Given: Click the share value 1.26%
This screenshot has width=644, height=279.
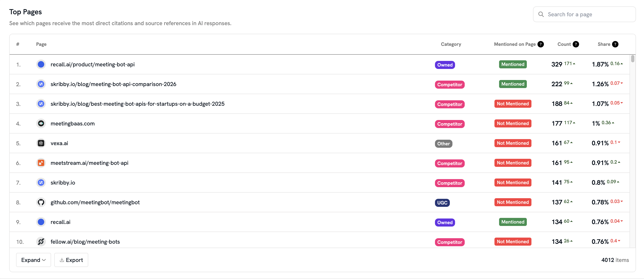Looking at the screenshot, I should pos(600,84).
